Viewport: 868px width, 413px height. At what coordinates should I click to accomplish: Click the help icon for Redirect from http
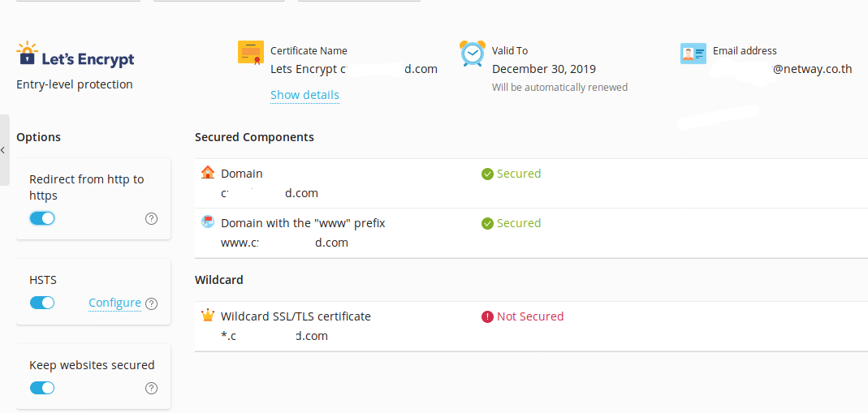pos(151,218)
